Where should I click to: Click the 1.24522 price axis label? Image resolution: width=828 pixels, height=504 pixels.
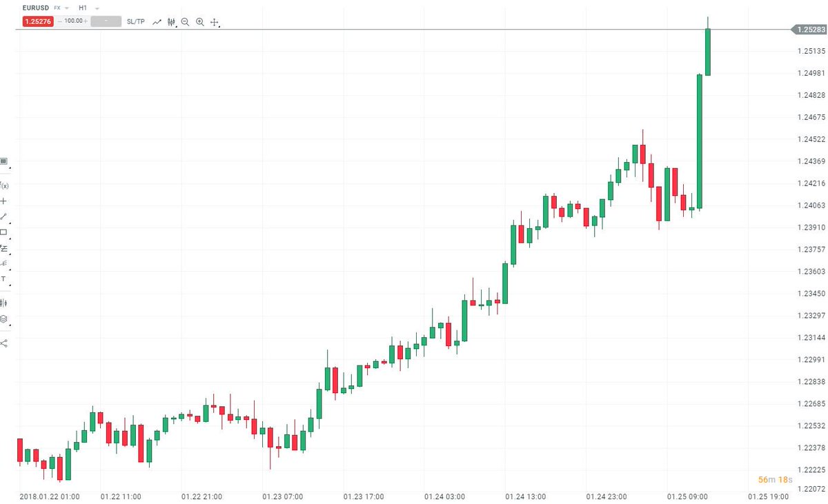pos(812,139)
